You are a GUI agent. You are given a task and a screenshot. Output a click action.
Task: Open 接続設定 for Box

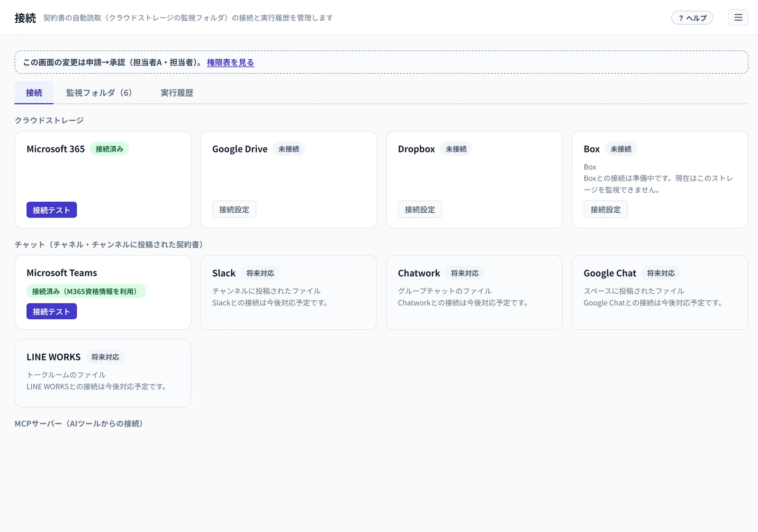[x=605, y=209]
